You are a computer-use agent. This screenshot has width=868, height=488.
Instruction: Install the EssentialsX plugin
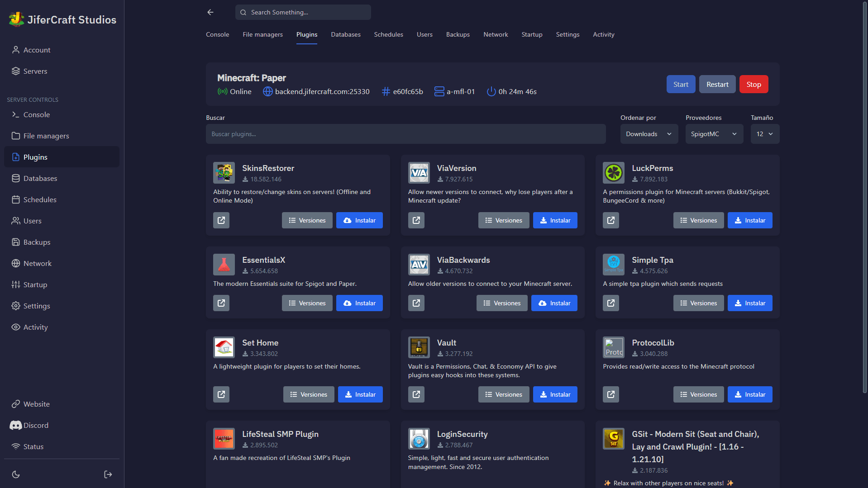point(359,303)
